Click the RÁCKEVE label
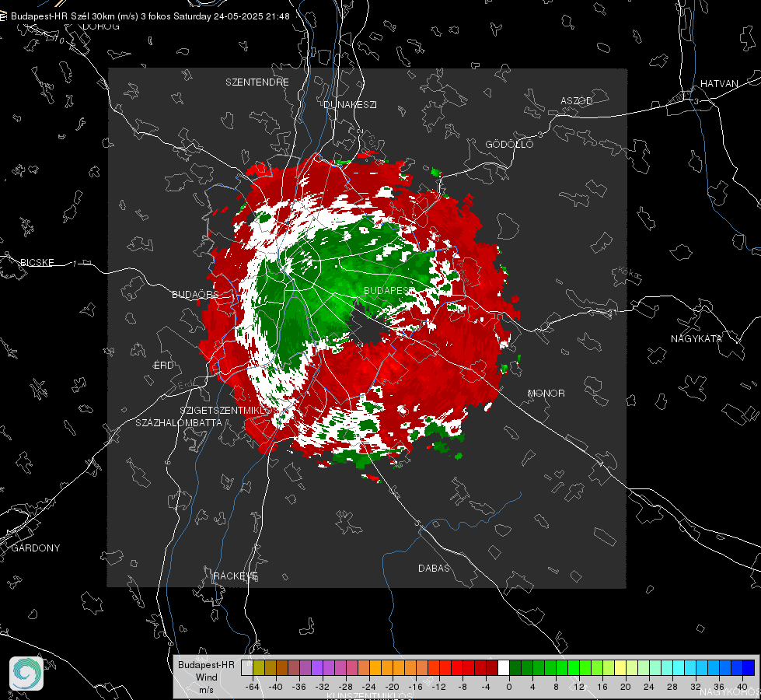The height and width of the screenshot is (700, 761). coord(236,576)
